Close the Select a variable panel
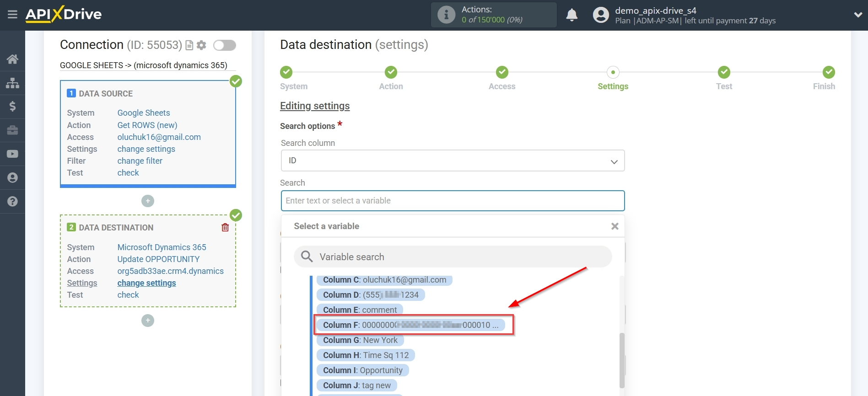The height and width of the screenshot is (396, 868). [615, 226]
